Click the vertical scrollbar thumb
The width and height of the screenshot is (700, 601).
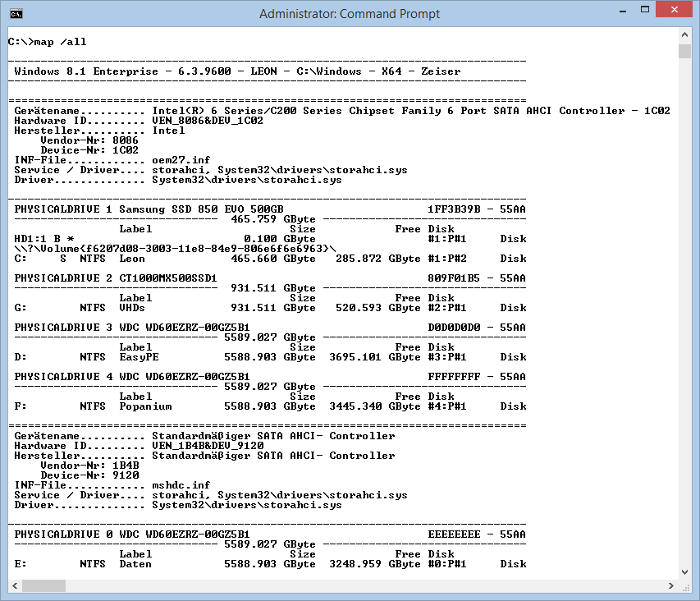(685, 52)
